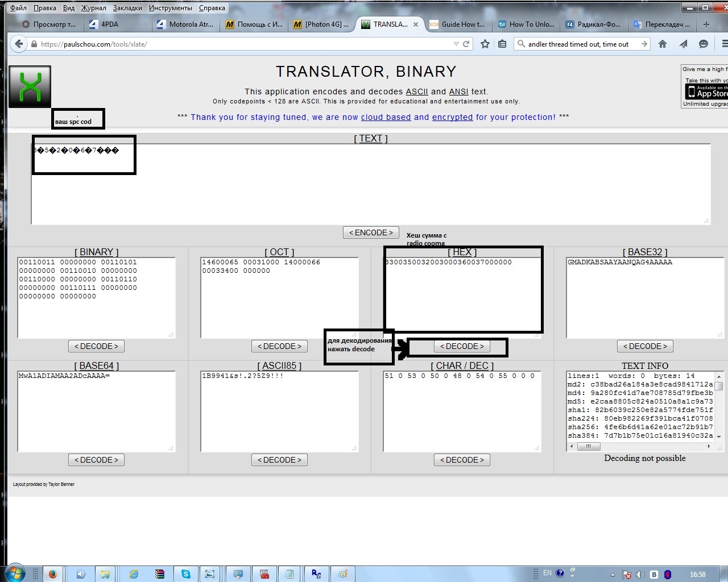Open Internet Explorer from the taskbar

[x=134, y=574]
